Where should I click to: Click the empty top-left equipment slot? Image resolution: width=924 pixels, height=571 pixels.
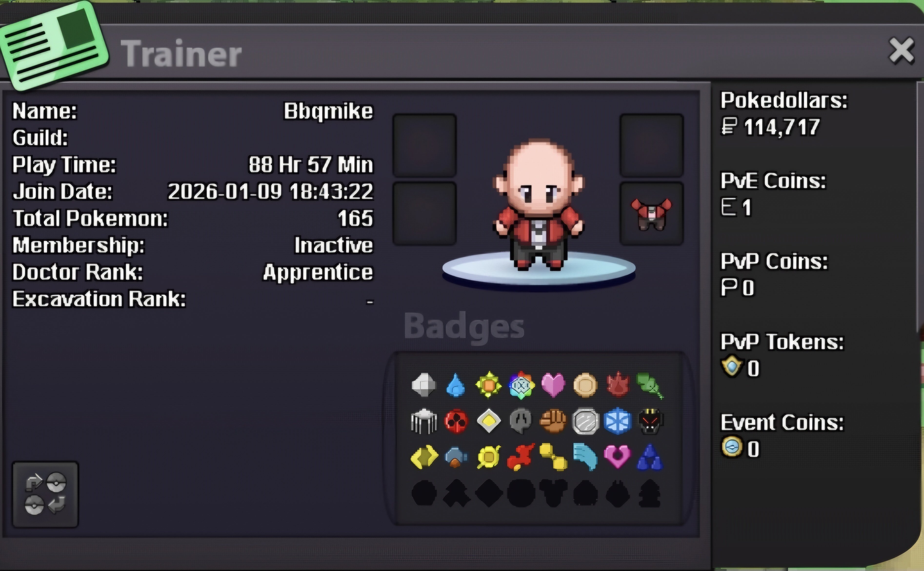click(425, 145)
